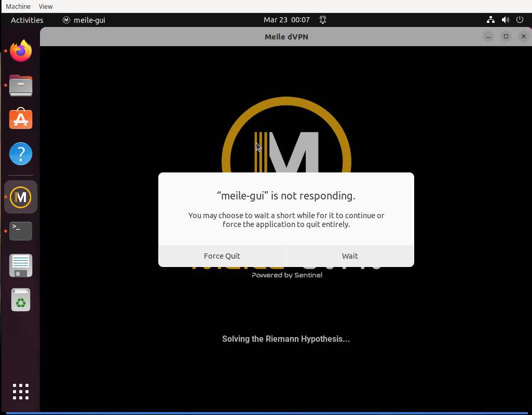This screenshot has width=532, height=415.
Task: Click the network status indicator
Action: (490, 20)
